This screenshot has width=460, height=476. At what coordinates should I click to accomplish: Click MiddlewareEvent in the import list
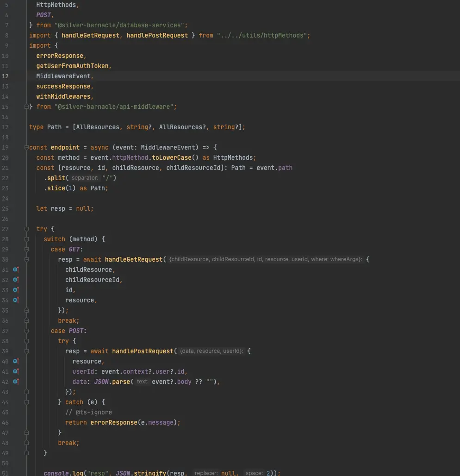click(63, 76)
